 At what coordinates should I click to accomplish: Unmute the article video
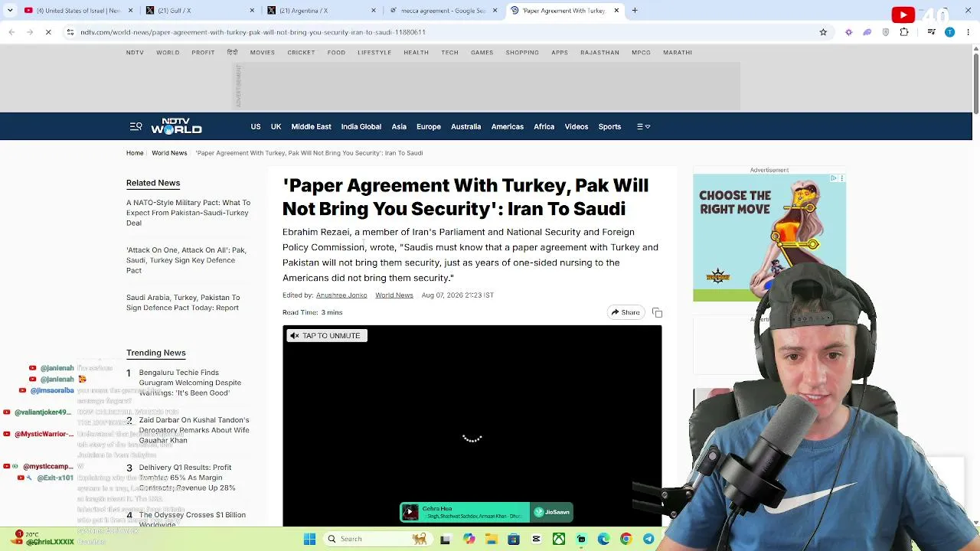click(327, 336)
